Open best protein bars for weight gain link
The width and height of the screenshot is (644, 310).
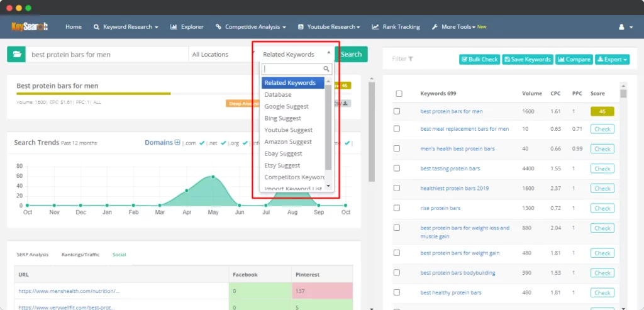click(460, 253)
